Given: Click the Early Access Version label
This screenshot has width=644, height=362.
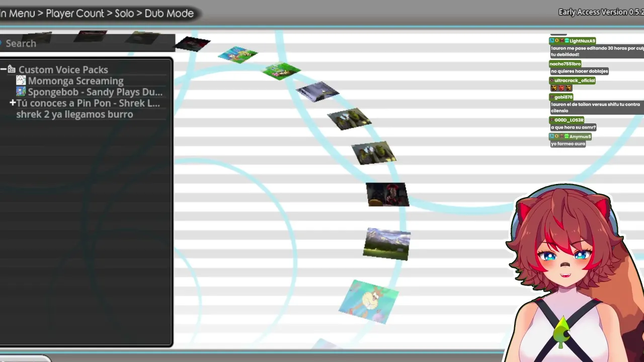Looking at the screenshot, I should pyautogui.click(x=601, y=12).
